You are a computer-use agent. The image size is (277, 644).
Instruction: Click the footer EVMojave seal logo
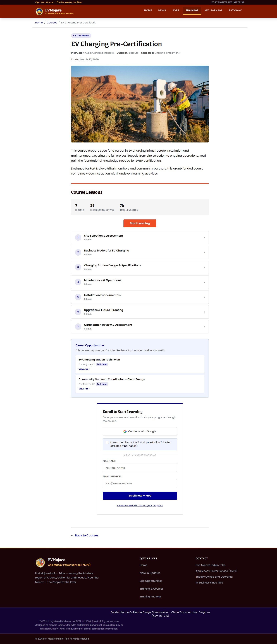point(40,563)
